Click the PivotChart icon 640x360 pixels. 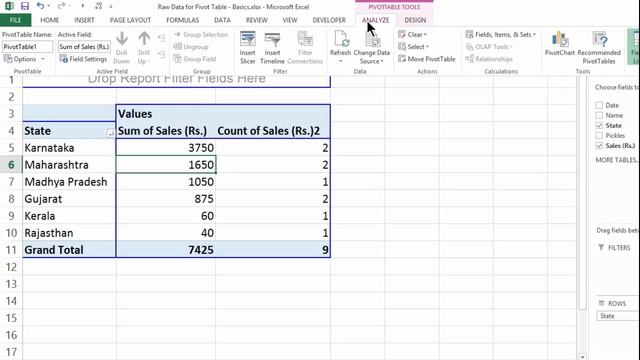(x=560, y=40)
